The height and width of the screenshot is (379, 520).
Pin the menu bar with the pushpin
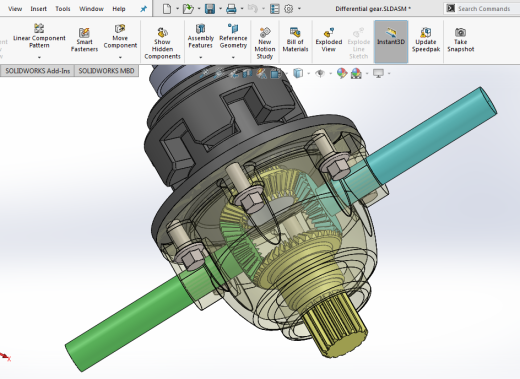pyautogui.click(x=143, y=9)
